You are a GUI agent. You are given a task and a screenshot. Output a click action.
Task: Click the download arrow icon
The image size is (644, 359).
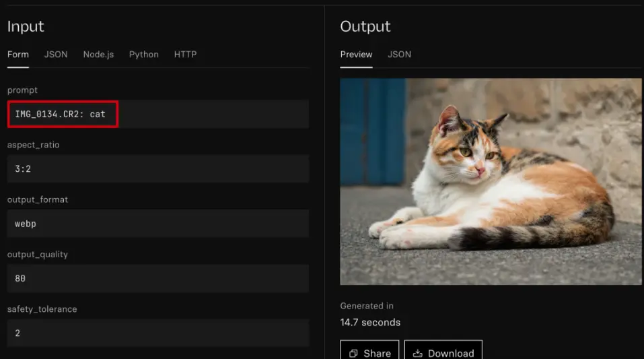(417, 354)
